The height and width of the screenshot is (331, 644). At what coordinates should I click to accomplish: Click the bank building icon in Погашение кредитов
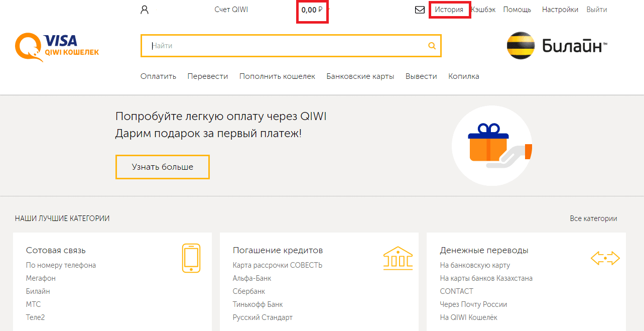[398, 258]
